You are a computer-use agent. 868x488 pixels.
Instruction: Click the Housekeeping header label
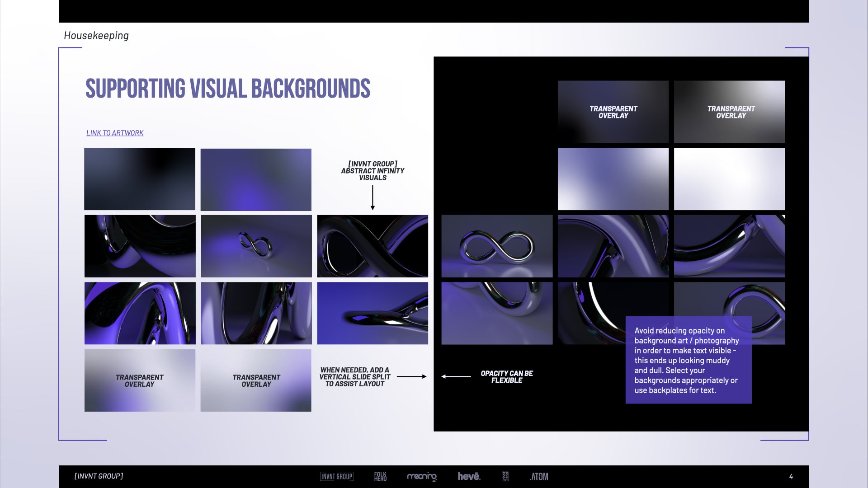[96, 35]
